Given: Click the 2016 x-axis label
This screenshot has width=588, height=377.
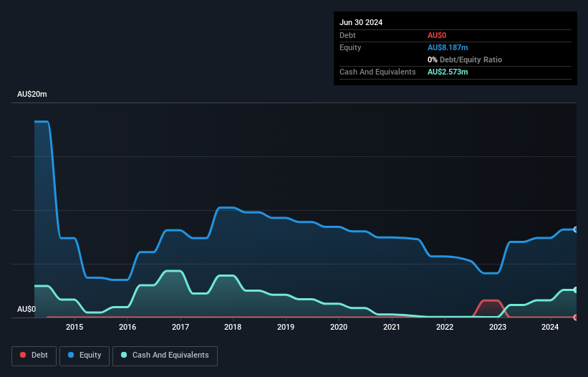Looking at the screenshot, I should click(x=127, y=327).
